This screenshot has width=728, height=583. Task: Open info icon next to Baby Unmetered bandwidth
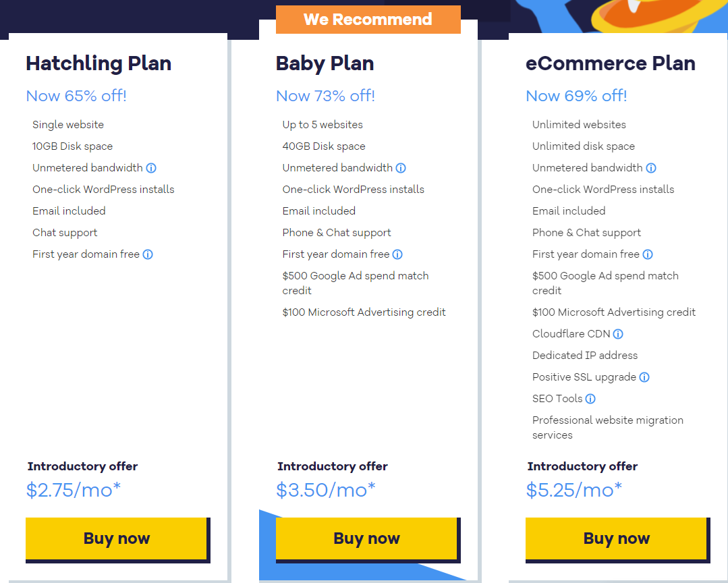[401, 168]
